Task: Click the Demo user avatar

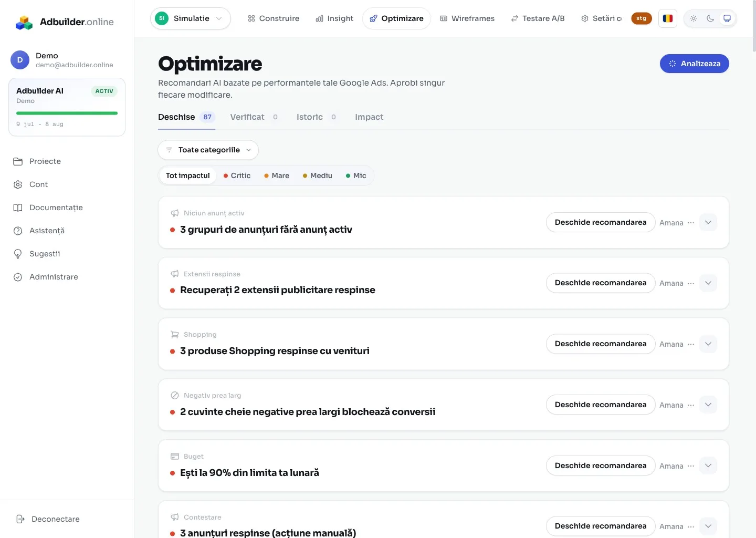Action: (x=20, y=60)
